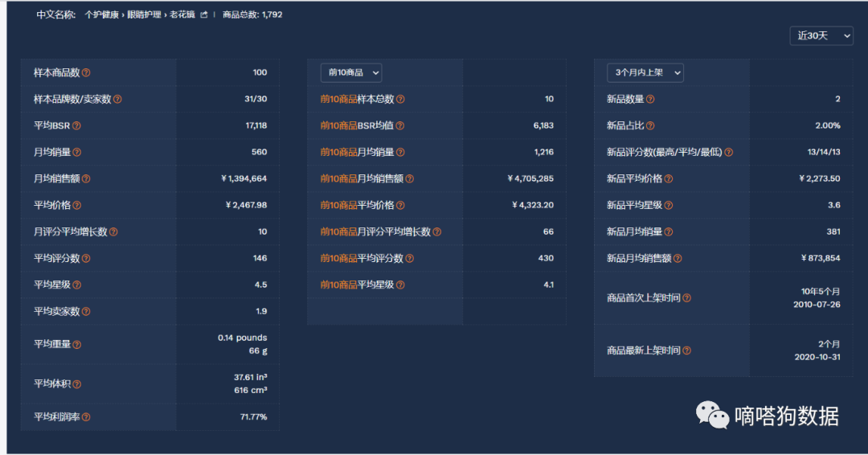Click the external link icon after 老花镜
Viewport: 868px width, 455px height.
pos(203,15)
